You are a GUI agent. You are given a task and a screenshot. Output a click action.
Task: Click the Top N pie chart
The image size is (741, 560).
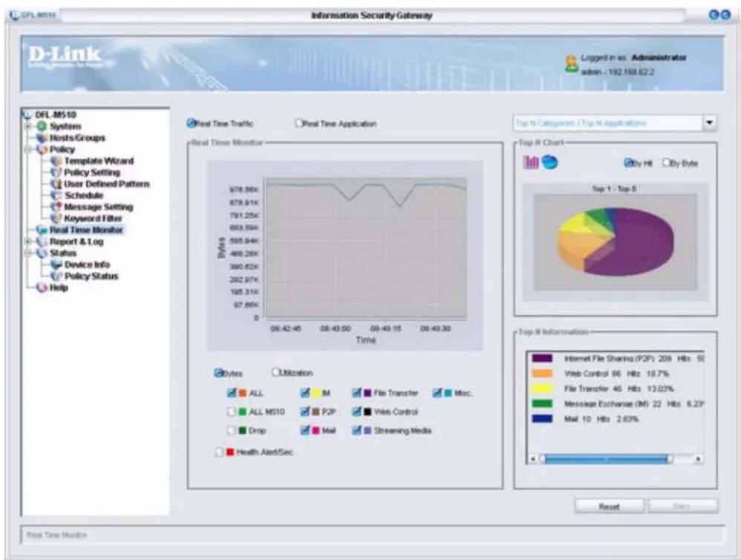(x=616, y=241)
